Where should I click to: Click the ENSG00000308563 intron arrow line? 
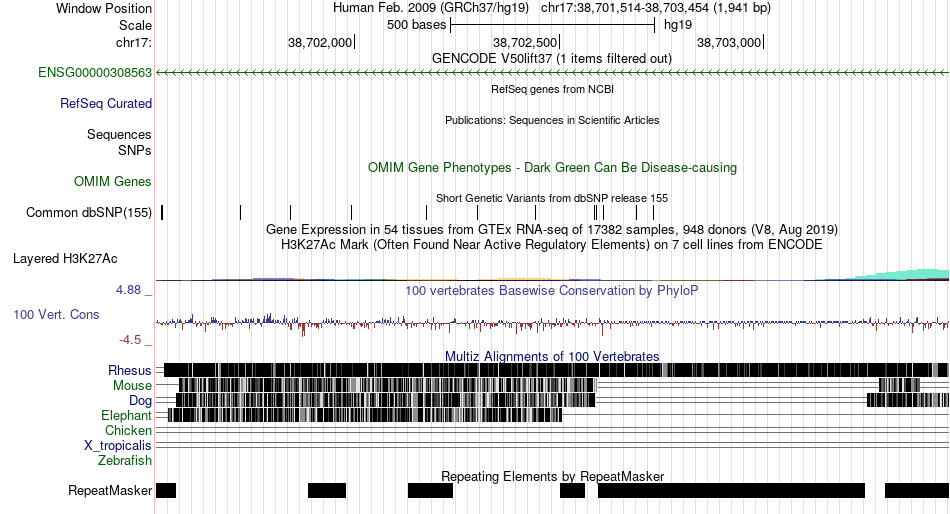coord(553,73)
